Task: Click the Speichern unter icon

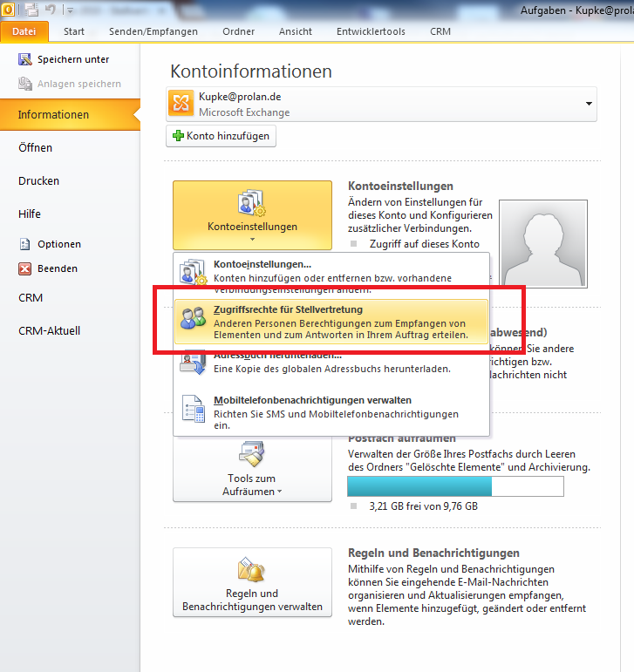Action: [x=24, y=59]
